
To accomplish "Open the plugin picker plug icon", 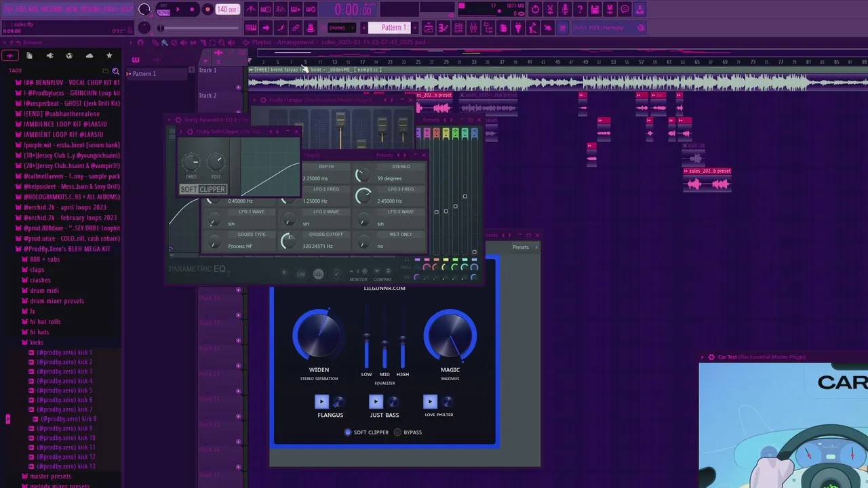I will pyautogui.click(x=517, y=28).
